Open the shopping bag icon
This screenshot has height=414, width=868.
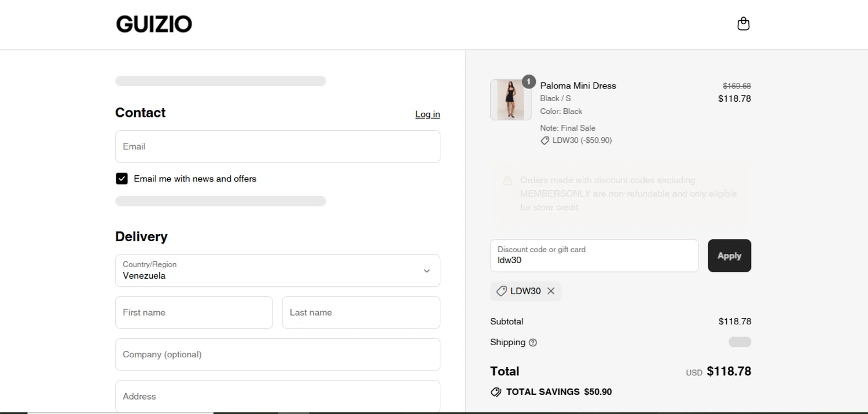point(744,24)
